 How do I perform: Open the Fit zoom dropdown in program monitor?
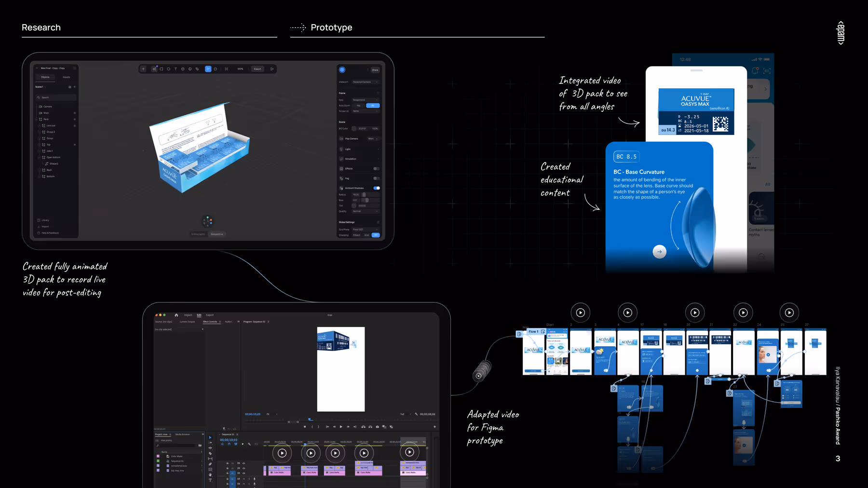tap(272, 414)
